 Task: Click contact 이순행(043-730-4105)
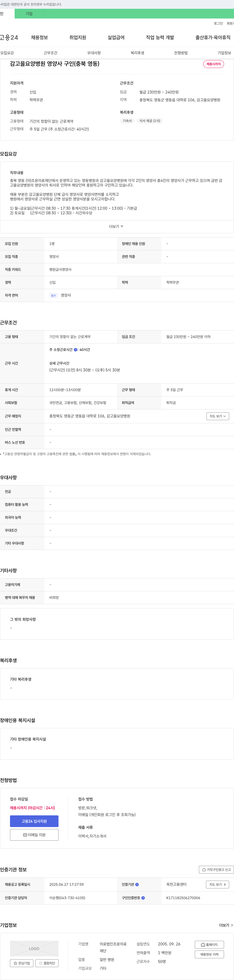pyautogui.click(x=67, y=898)
